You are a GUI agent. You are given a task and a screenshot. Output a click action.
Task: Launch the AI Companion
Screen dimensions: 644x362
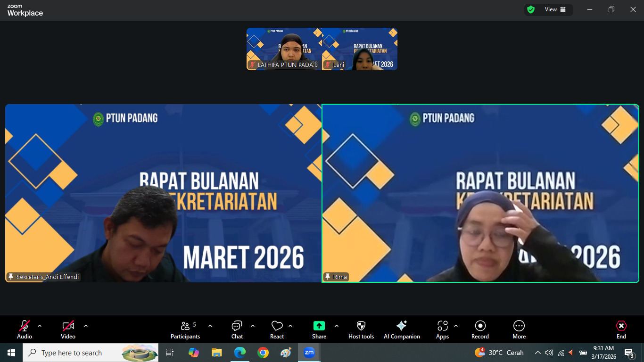(402, 329)
